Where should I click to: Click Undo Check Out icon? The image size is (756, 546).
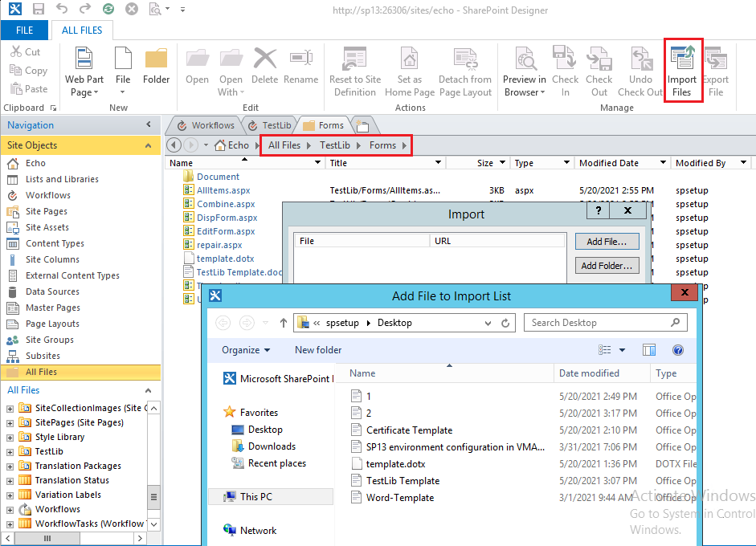click(640, 59)
